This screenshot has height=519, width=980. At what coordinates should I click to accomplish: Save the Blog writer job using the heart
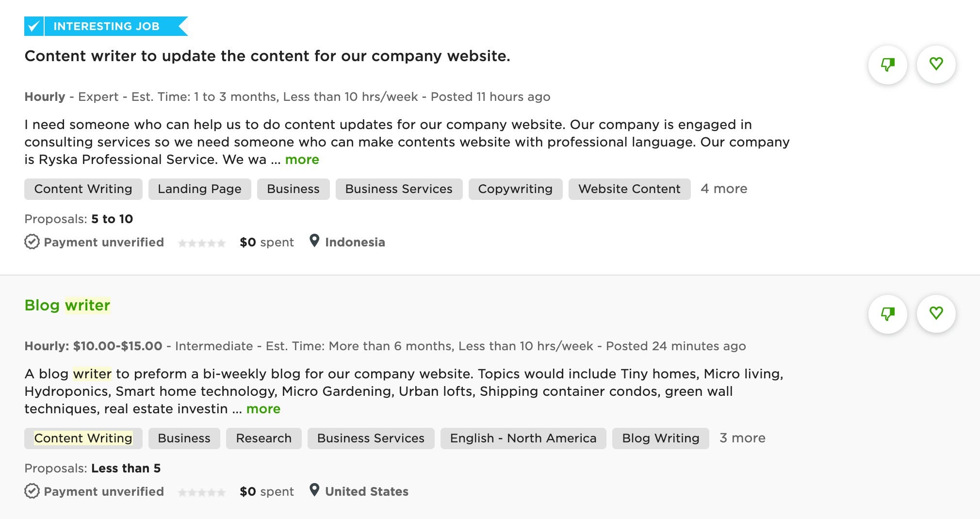(x=937, y=314)
